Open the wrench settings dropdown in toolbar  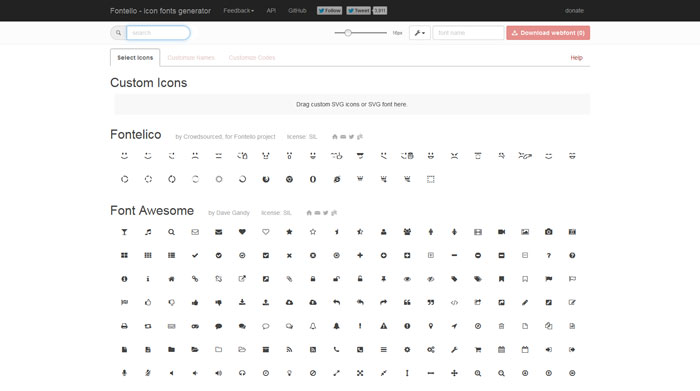coord(420,33)
